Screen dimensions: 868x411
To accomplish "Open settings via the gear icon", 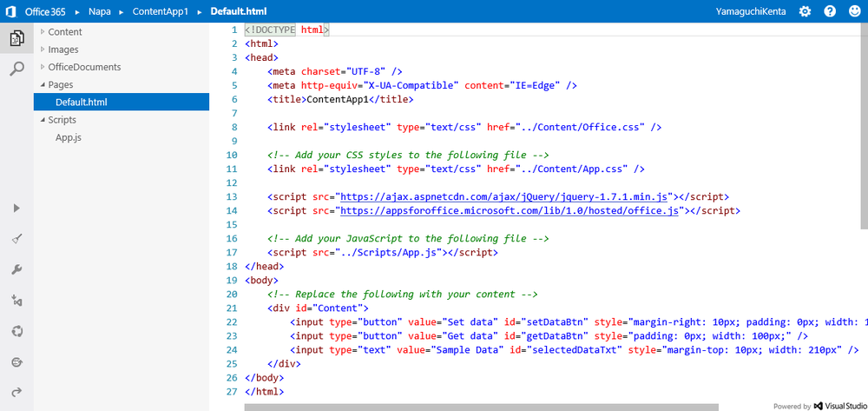I will click(805, 11).
